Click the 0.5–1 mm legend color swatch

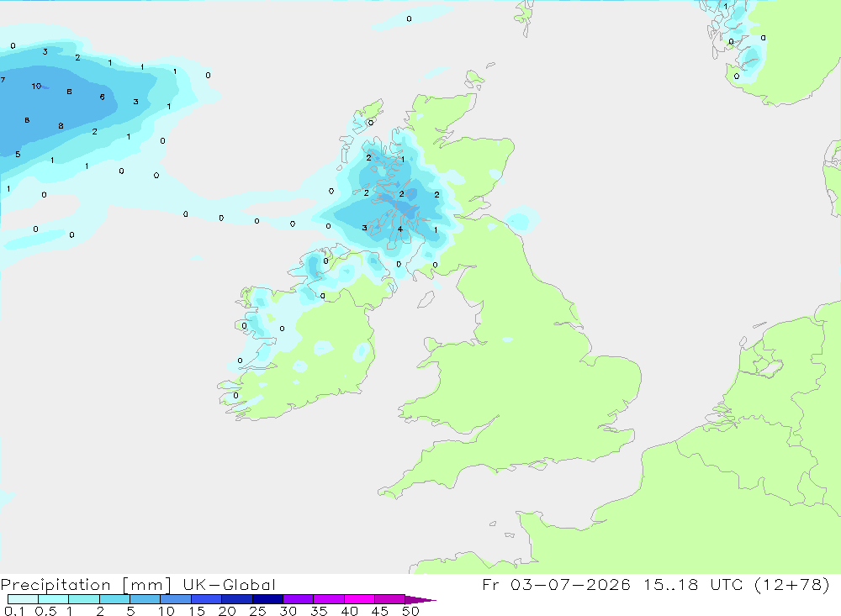(x=54, y=599)
